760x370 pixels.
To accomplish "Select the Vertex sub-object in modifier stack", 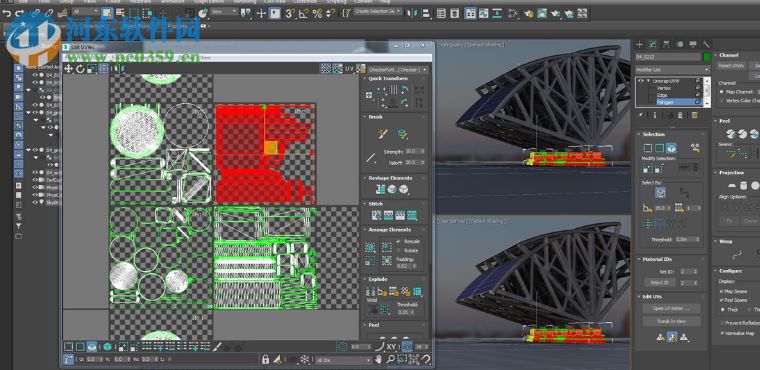I will pyautogui.click(x=664, y=88).
